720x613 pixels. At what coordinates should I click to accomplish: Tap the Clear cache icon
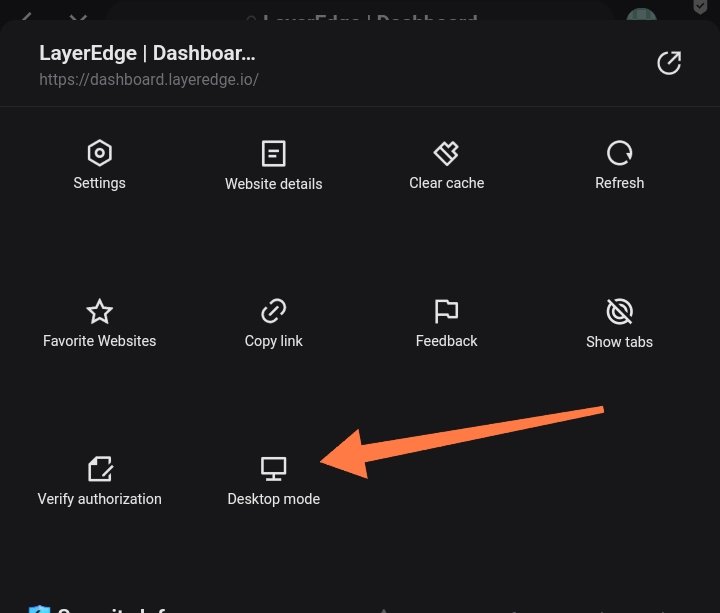point(446,153)
